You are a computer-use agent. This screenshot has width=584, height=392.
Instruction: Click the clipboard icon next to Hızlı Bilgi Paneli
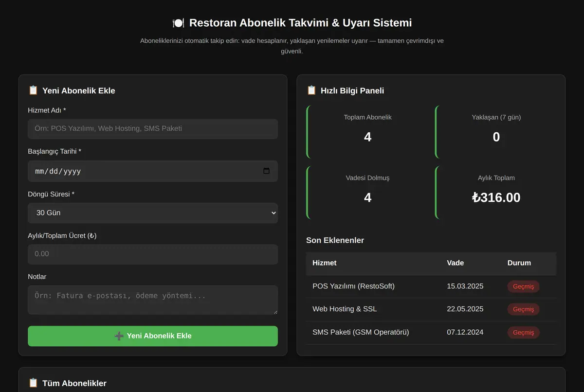click(311, 90)
